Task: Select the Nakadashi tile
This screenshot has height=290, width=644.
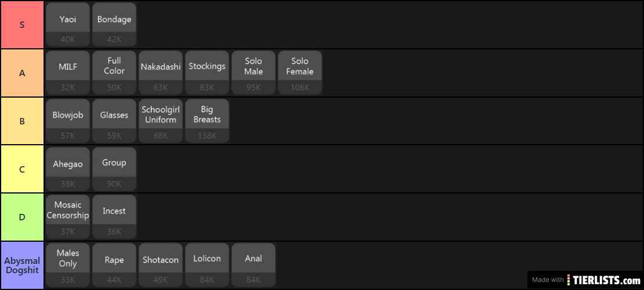Action: pos(161,72)
